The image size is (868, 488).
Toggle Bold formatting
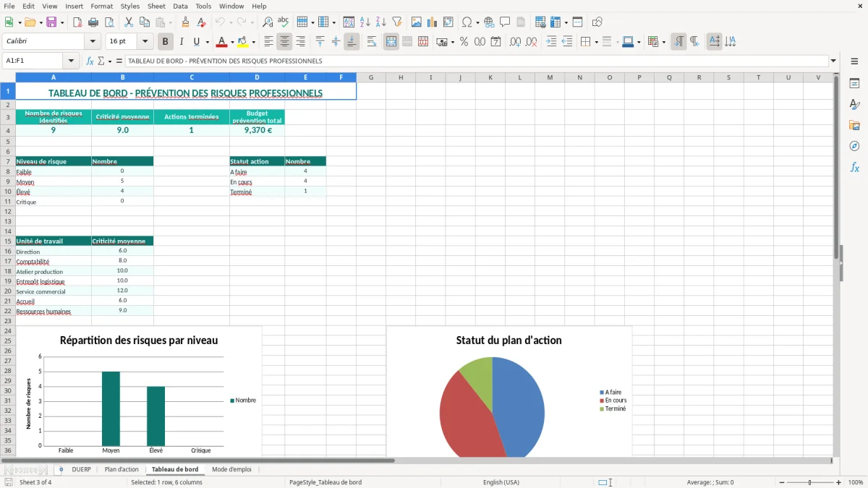(x=166, y=42)
